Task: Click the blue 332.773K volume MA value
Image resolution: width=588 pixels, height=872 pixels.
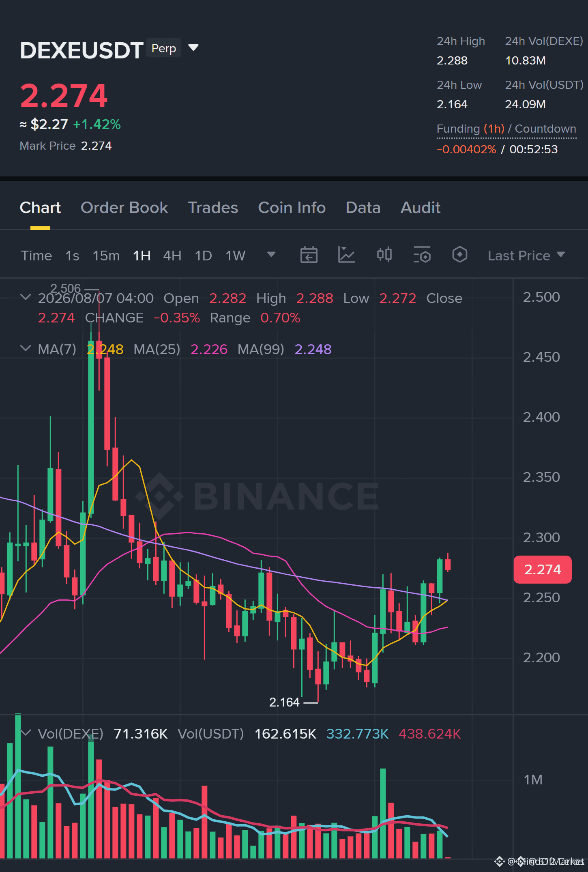Action: point(358,734)
